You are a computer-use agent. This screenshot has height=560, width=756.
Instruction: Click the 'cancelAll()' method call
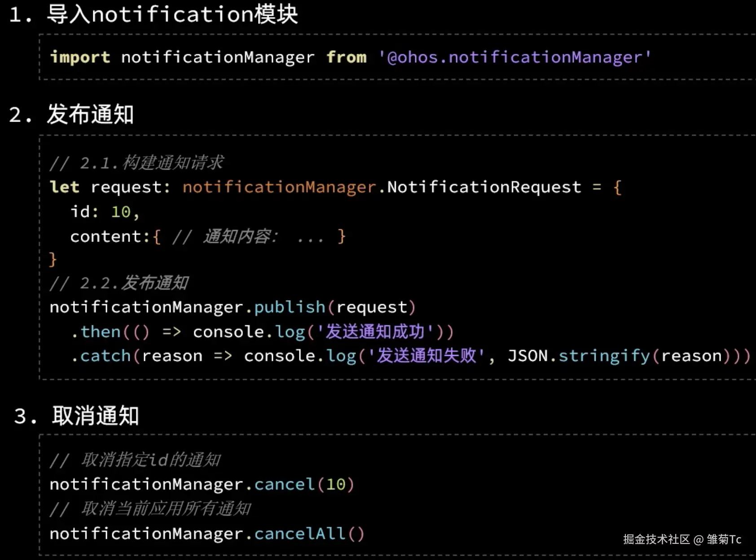point(309,534)
